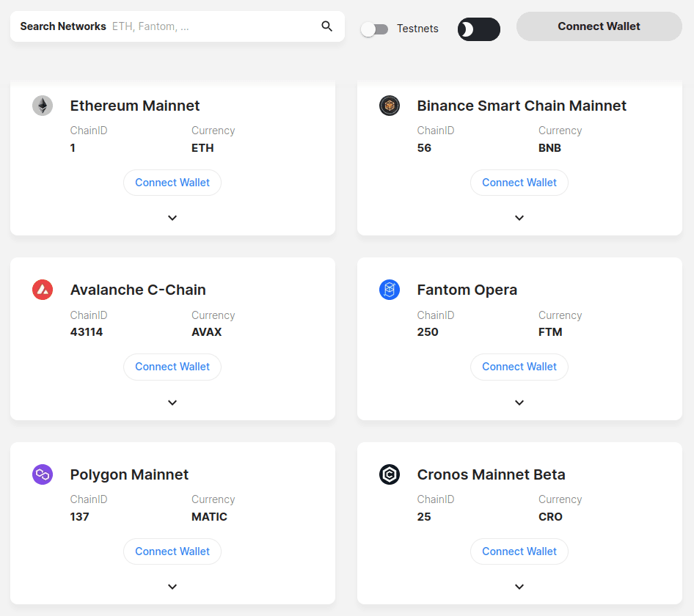
Task: Click the Avalanche C-Chain logo icon
Action: click(x=43, y=290)
